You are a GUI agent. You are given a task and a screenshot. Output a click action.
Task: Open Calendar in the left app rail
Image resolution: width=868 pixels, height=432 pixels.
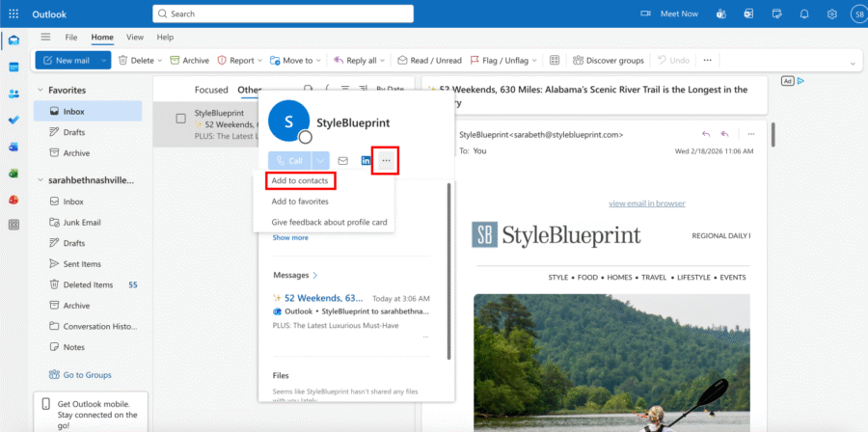[14, 67]
